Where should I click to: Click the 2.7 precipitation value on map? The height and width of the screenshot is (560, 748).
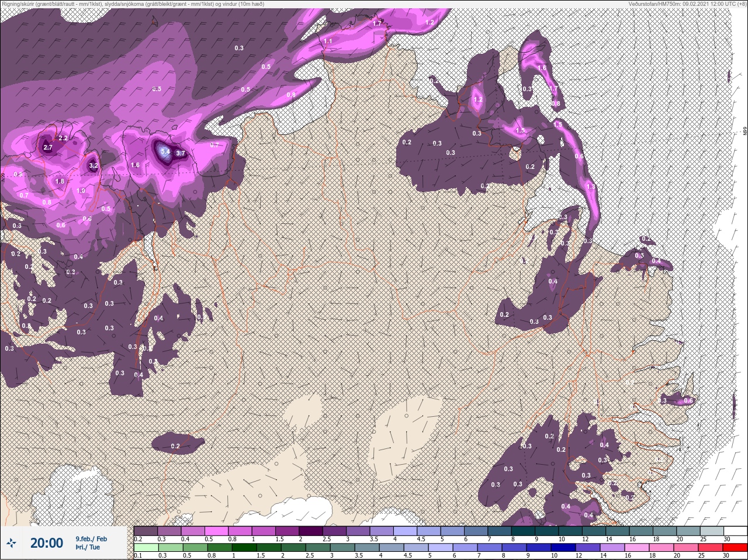click(x=48, y=148)
